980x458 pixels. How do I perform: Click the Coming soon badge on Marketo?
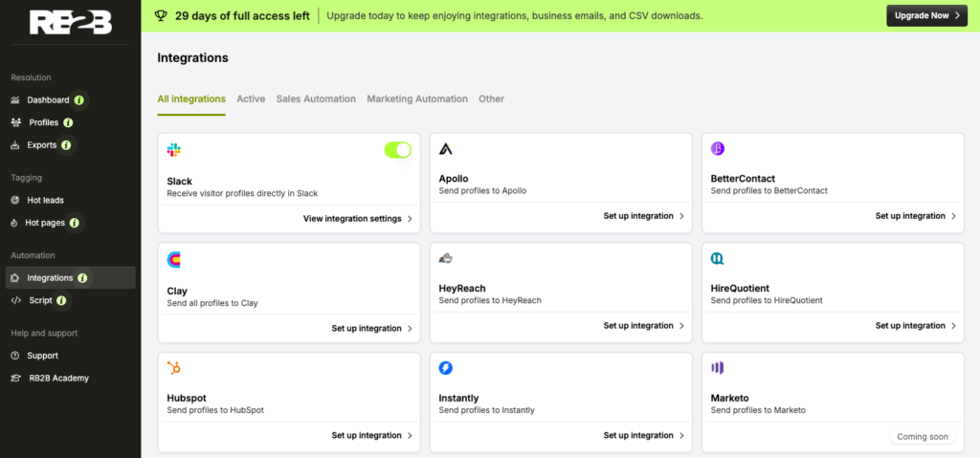tap(923, 437)
